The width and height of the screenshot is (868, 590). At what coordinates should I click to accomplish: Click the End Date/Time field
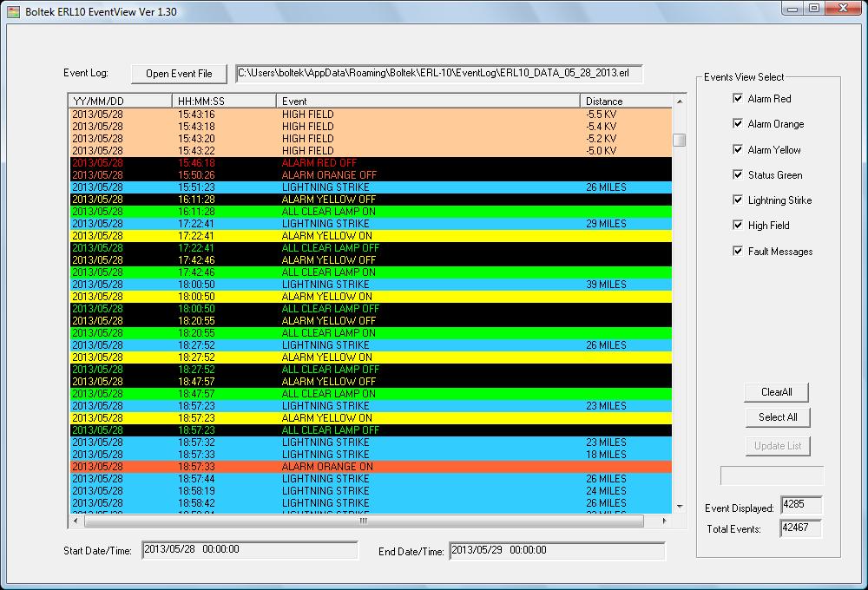tap(556, 550)
